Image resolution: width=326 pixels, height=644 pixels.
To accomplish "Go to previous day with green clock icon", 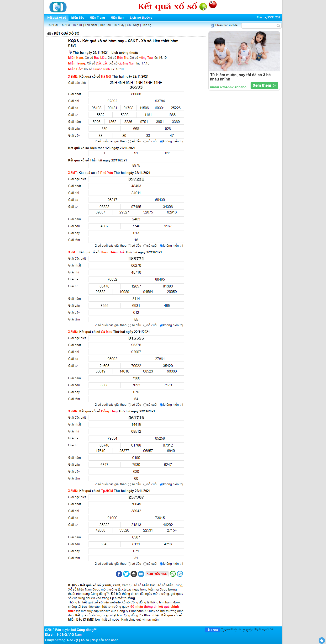I will [x=173, y=574].
